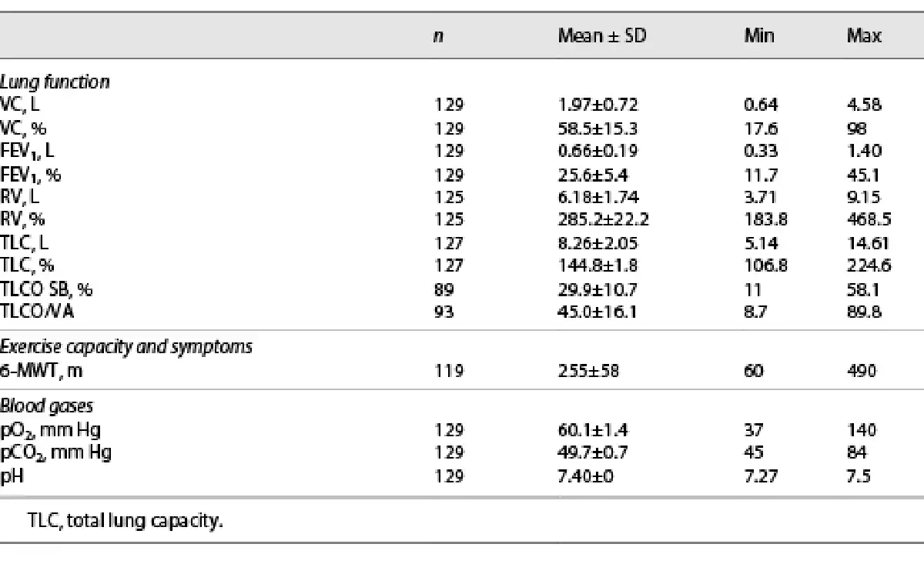
Task: Click the mean value 1.97±0.72
Action: tap(598, 105)
